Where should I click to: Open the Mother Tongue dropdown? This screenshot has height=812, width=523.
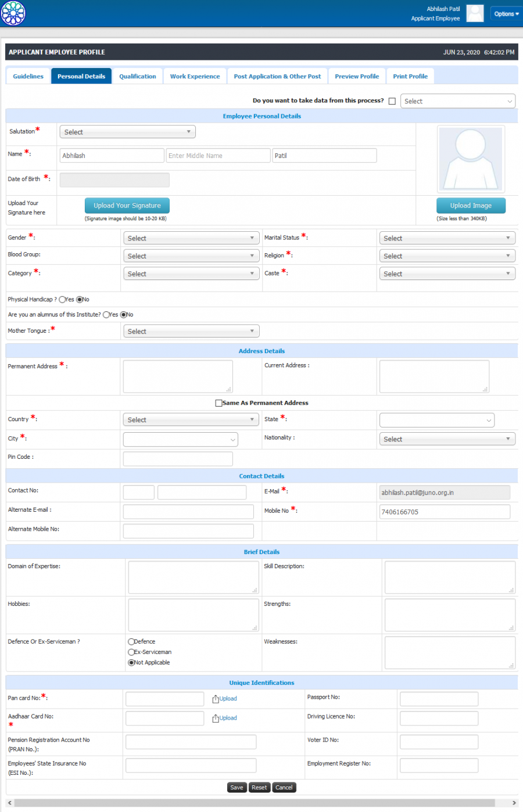click(191, 331)
